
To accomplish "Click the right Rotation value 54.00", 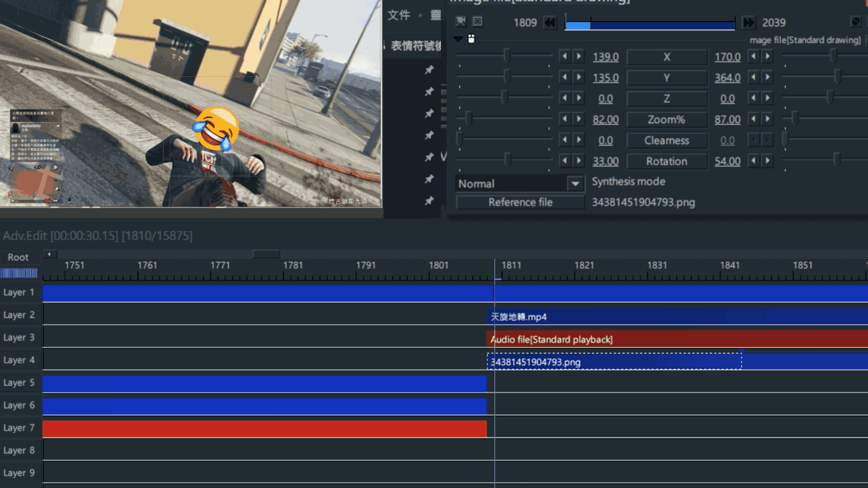I will tap(728, 161).
